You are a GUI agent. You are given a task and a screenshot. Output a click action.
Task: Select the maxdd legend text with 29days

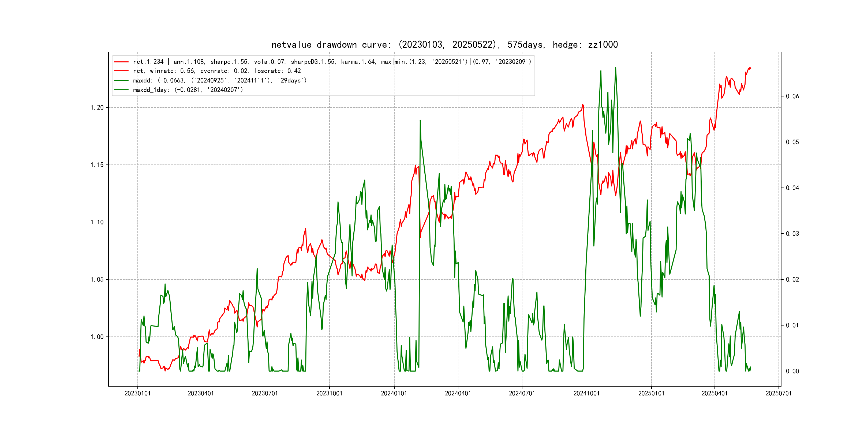pyautogui.click(x=220, y=81)
